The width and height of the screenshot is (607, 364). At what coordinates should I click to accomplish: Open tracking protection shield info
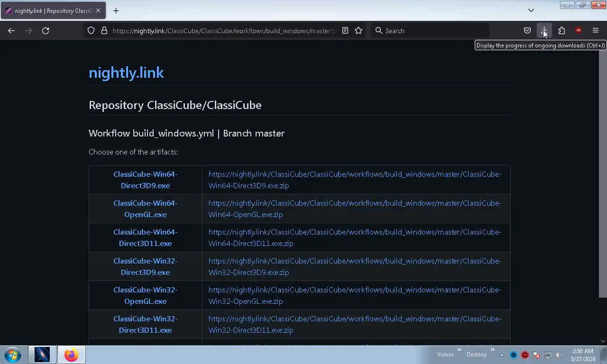pos(91,31)
